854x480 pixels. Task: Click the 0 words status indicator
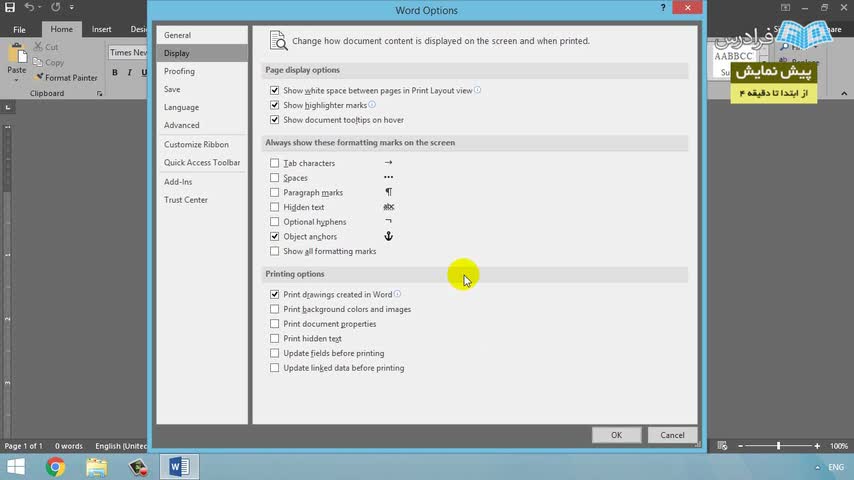(x=69, y=446)
